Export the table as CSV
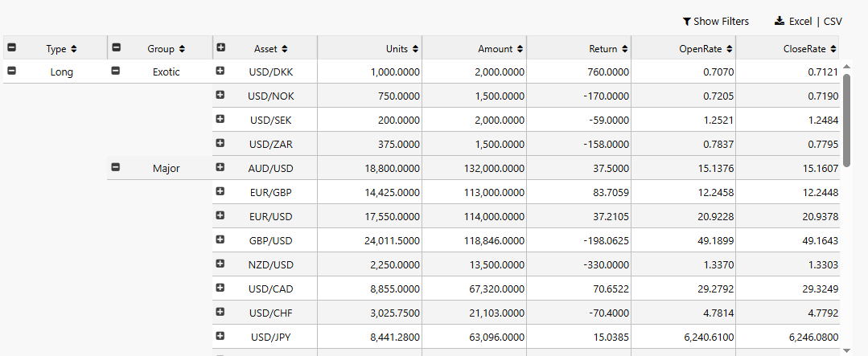 pos(833,22)
